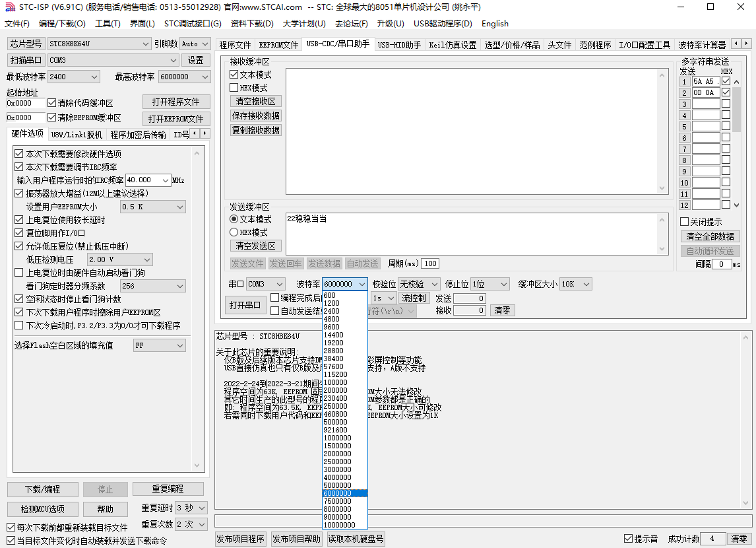This screenshot has width=756, height=548.
Task: Open the 文件(F) menu
Action: pos(17,23)
